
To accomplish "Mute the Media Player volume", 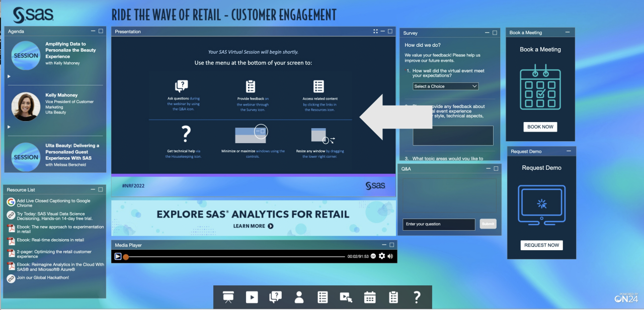I will [x=390, y=256].
